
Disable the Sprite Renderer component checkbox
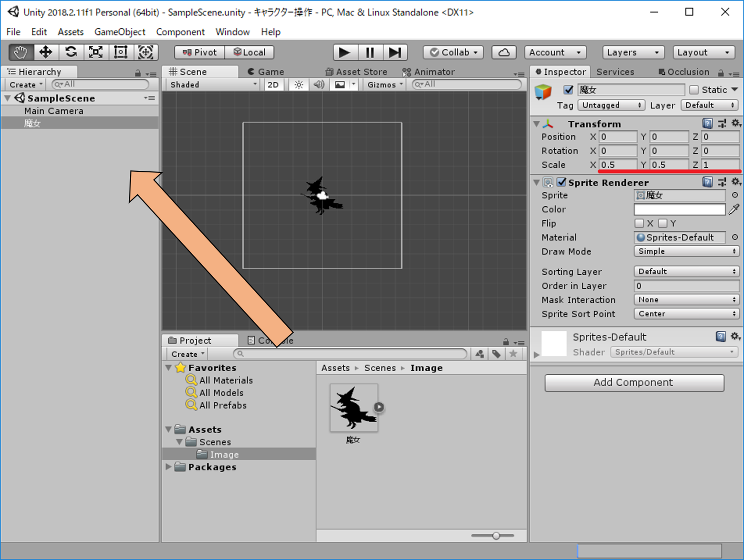pyautogui.click(x=562, y=182)
